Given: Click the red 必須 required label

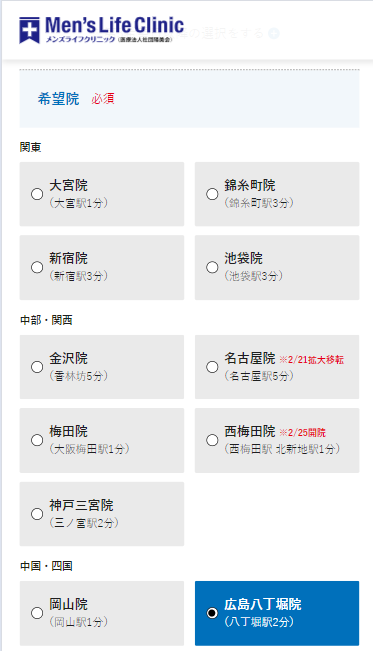Looking at the screenshot, I should [103, 99].
